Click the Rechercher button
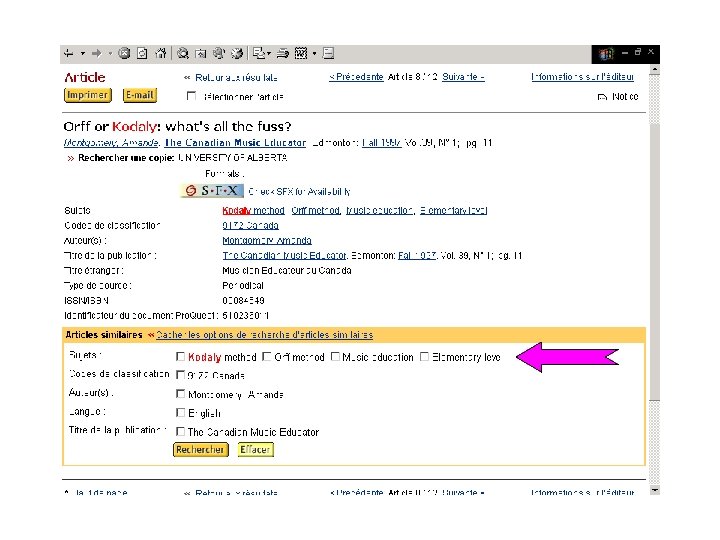This screenshot has height=540, width=720. coord(200,450)
